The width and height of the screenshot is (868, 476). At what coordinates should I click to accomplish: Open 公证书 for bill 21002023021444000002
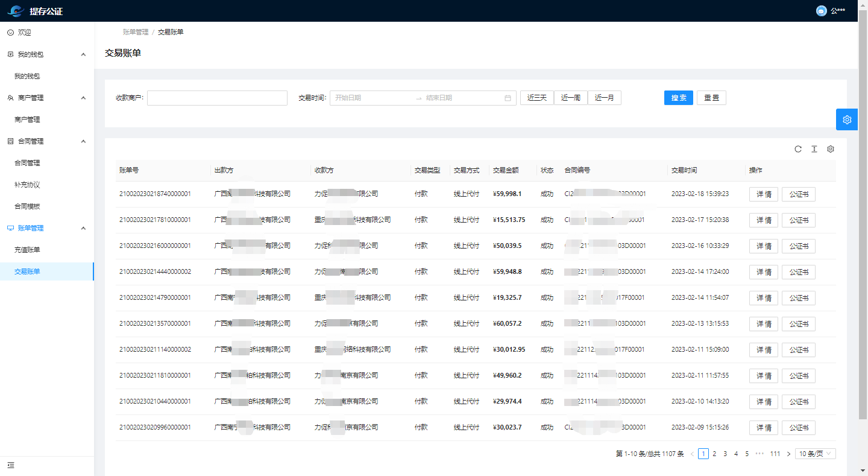pyautogui.click(x=799, y=272)
